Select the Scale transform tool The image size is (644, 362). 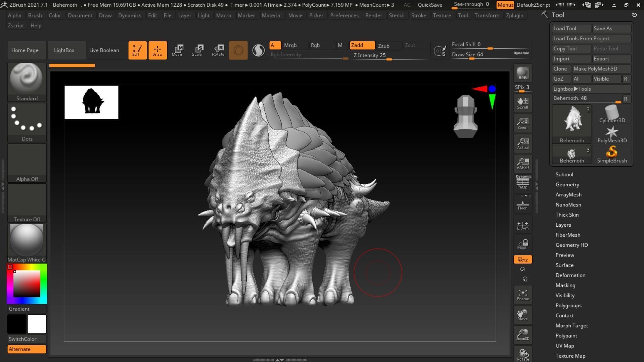[x=197, y=50]
